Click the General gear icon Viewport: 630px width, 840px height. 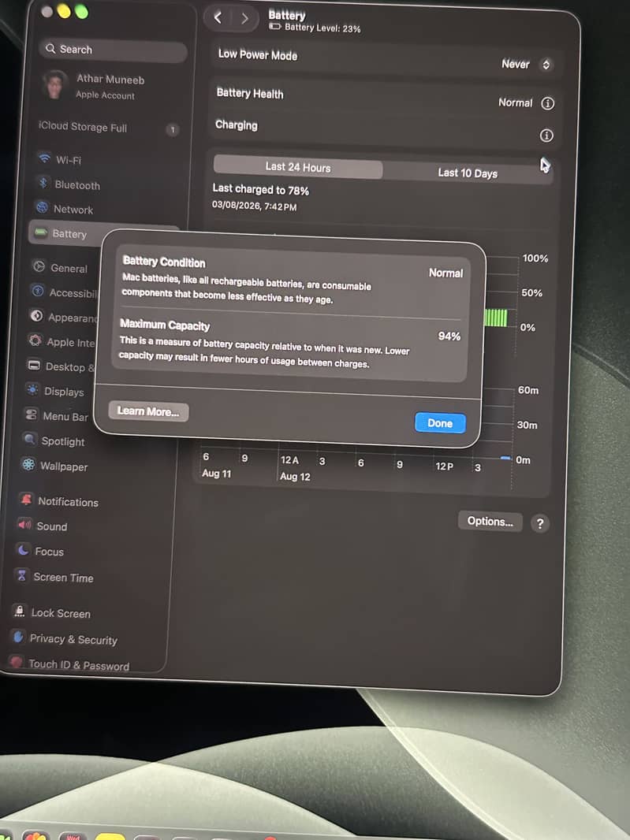coord(39,266)
